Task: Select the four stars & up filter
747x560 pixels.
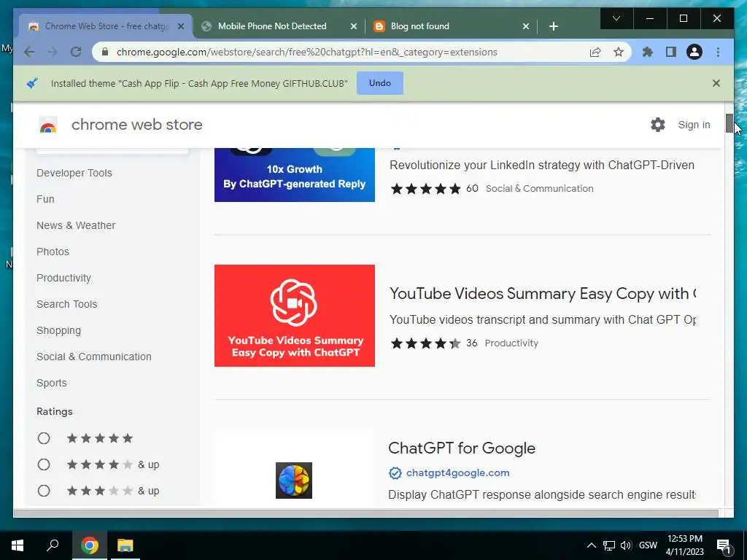Action: click(44, 464)
